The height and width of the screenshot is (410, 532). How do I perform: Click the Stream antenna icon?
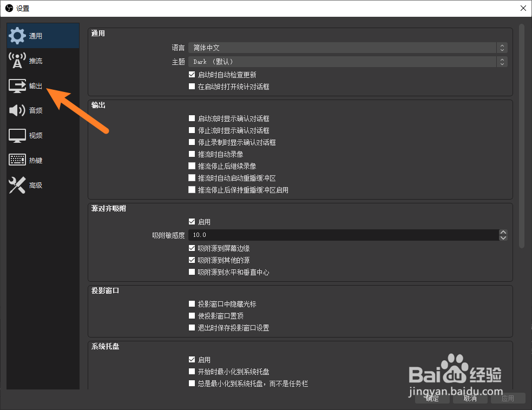pos(17,61)
